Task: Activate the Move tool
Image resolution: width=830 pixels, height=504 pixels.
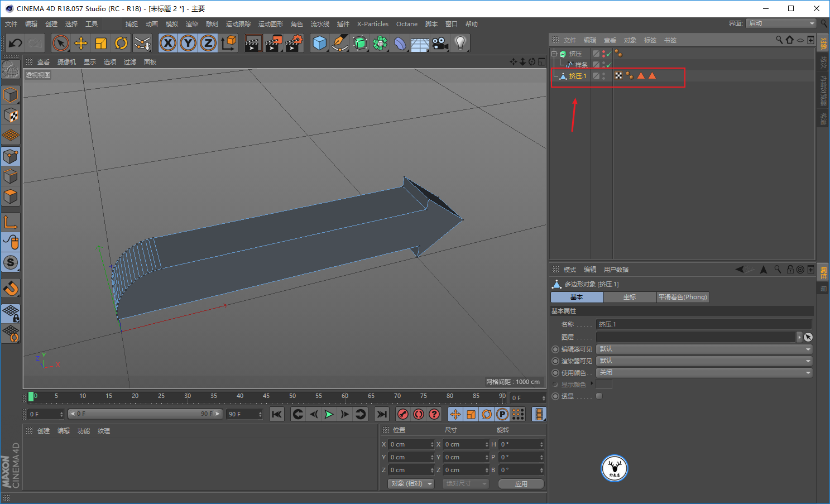Action: tap(81, 43)
